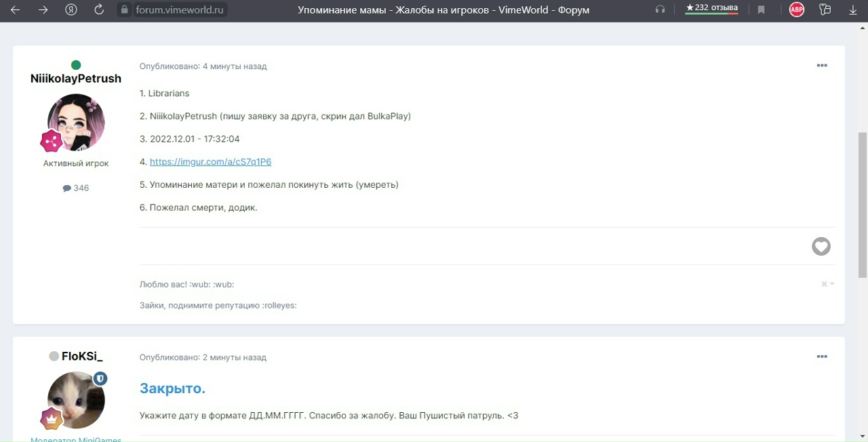Open the browser downloads icon
The image size is (868, 442).
853,9
